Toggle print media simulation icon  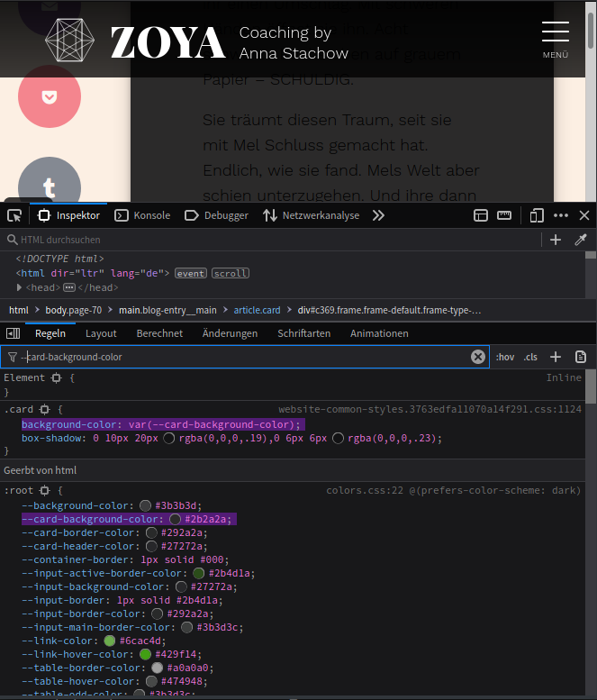[581, 357]
